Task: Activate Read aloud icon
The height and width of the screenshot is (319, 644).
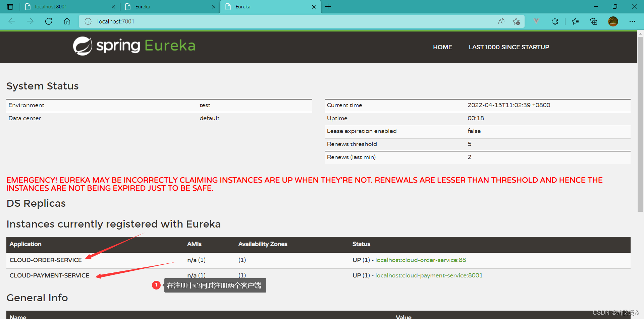Action: [501, 21]
